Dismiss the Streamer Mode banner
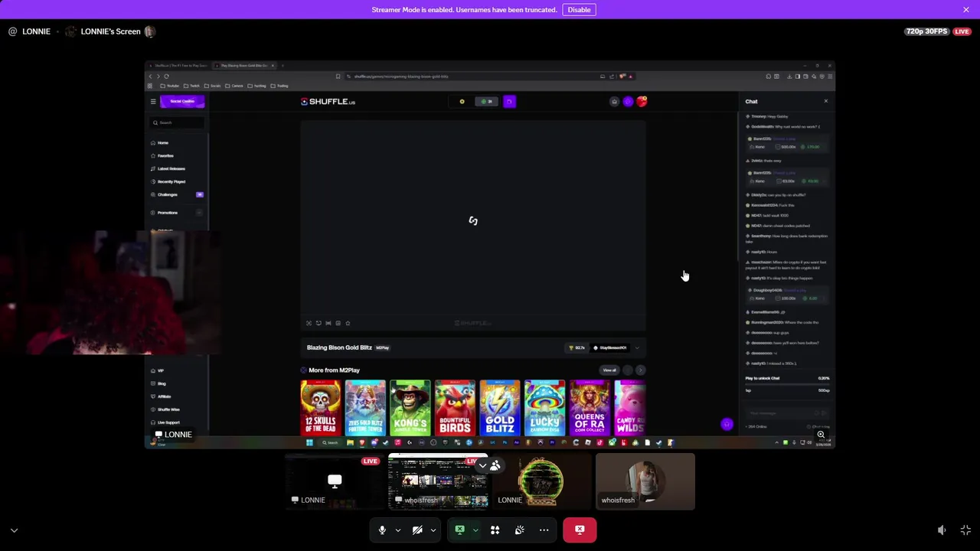 coord(966,9)
